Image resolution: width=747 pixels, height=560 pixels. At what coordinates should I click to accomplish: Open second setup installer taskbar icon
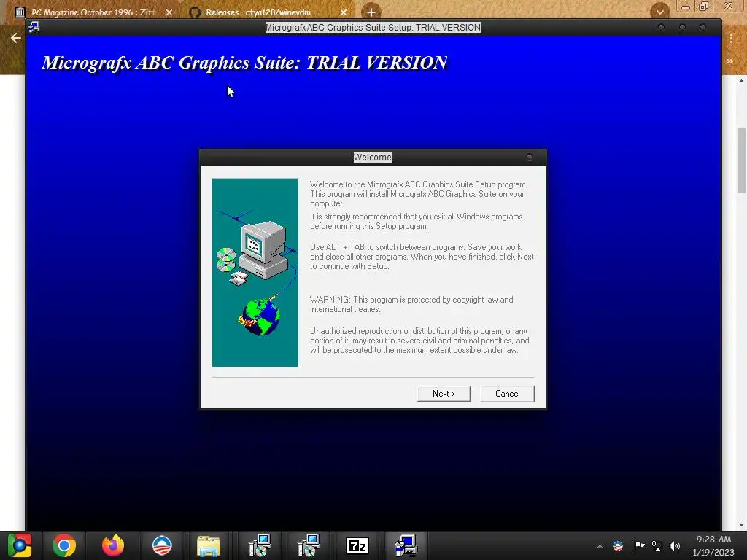tap(309, 545)
